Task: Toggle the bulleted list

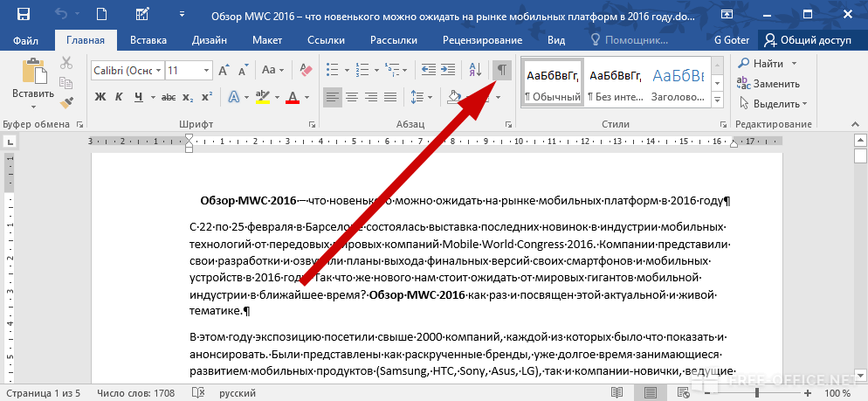Action: click(332, 70)
